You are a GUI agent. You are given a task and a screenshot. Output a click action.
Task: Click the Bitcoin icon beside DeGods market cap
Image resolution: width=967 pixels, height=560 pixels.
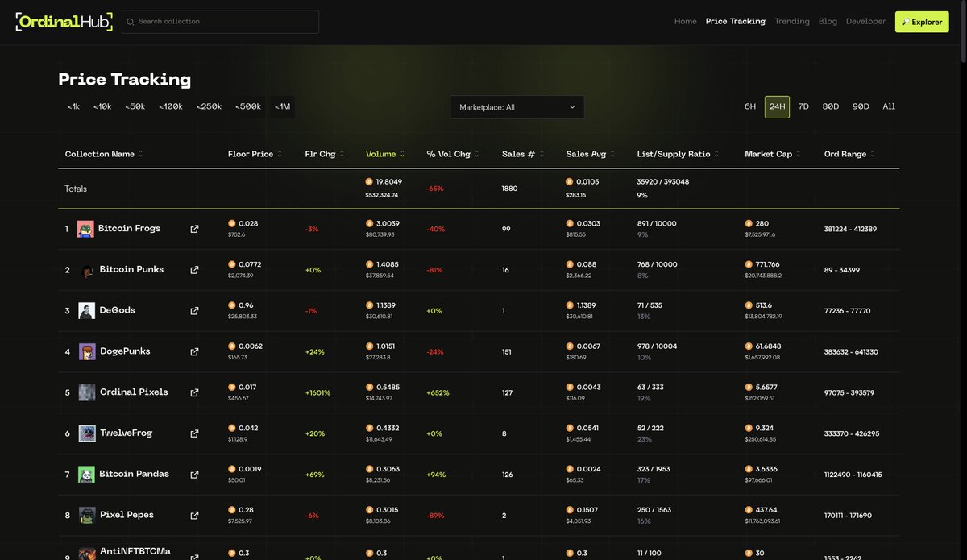(x=749, y=305)
